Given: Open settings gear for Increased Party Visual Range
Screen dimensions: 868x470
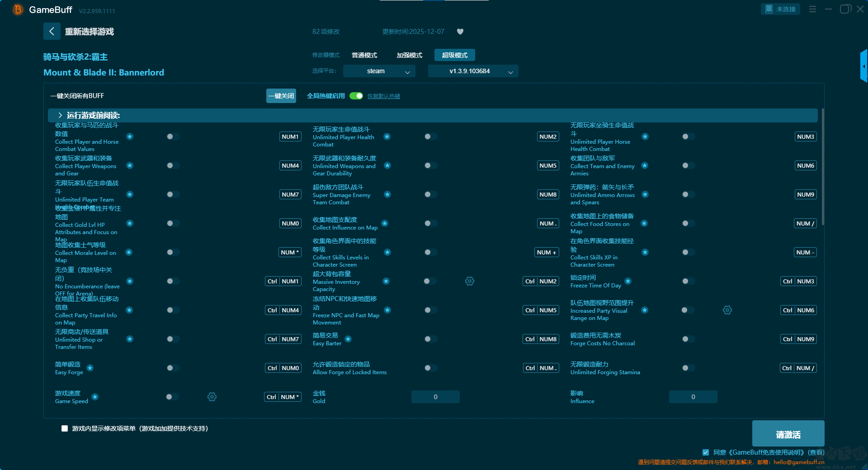Looking at the screenshot, I should 727,310.
